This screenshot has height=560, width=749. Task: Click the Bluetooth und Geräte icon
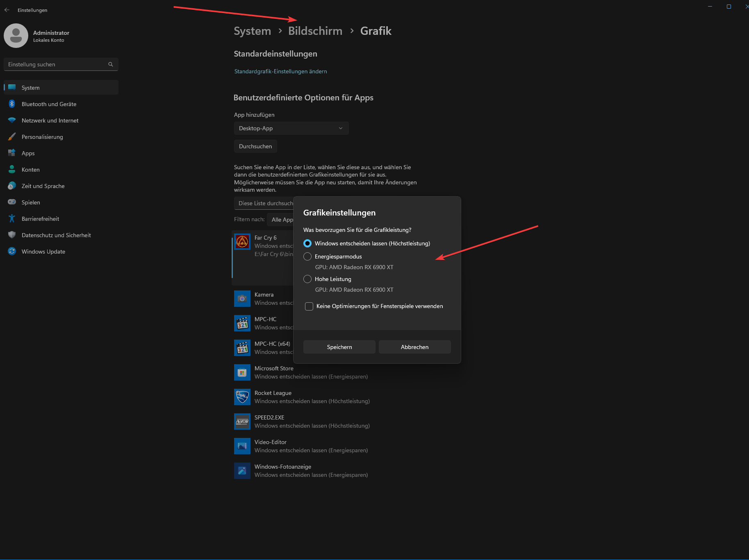12,104
